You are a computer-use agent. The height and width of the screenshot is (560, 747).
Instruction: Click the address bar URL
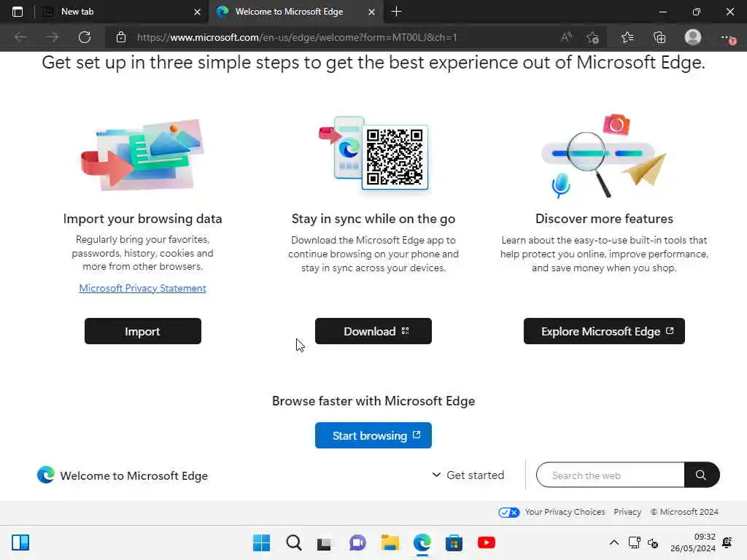[297, 37]
